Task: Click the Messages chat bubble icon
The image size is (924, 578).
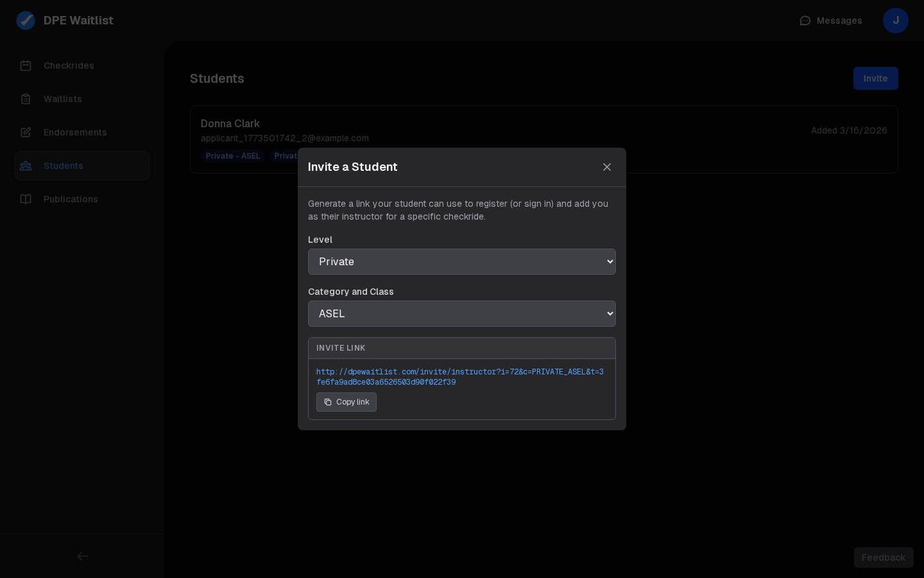Action: [x=805, y=21]
